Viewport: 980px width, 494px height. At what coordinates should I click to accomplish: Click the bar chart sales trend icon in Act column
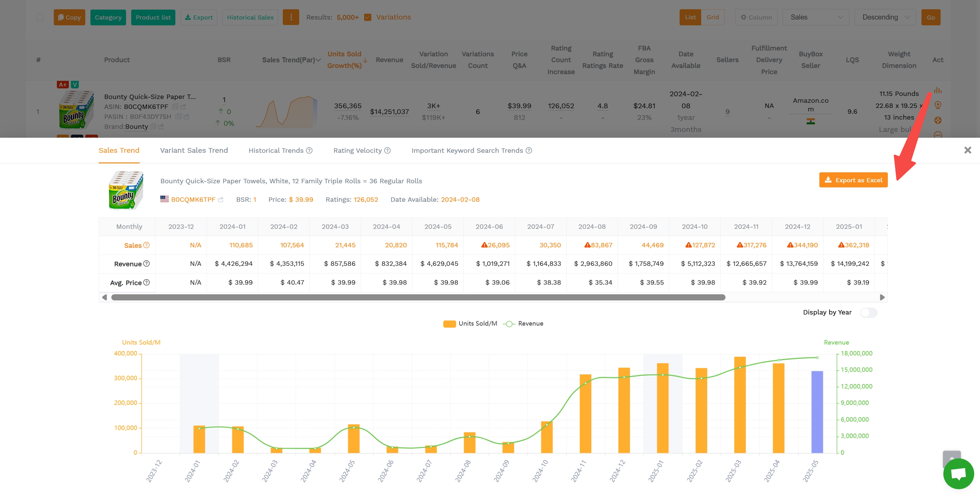[938, 90]
